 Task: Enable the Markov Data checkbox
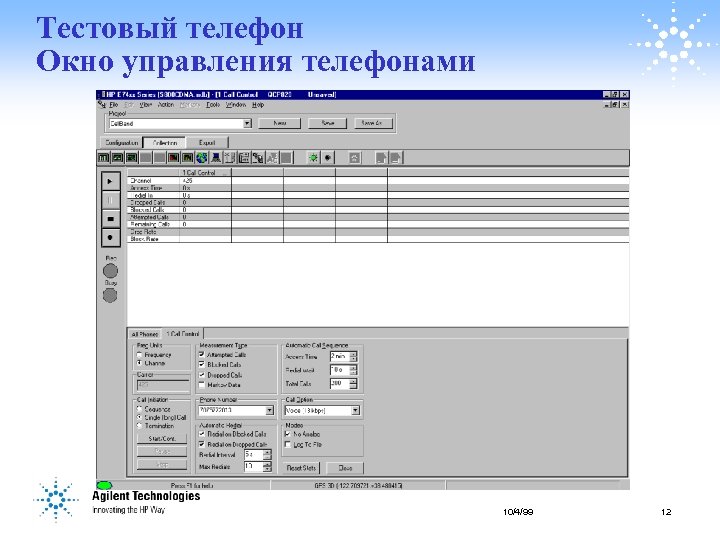pos(202,385)
